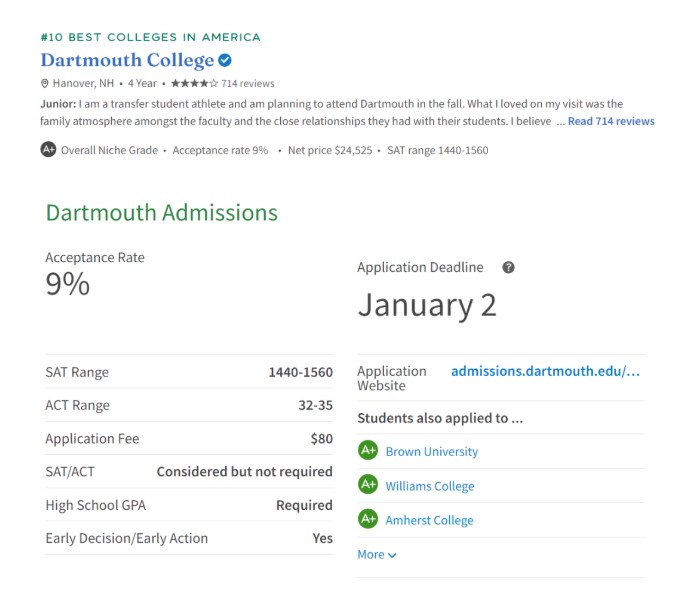Click the A+ badge next to Williams College
Image resolution: width=689 pixels, height=596 pixels.
click(368, 484)
